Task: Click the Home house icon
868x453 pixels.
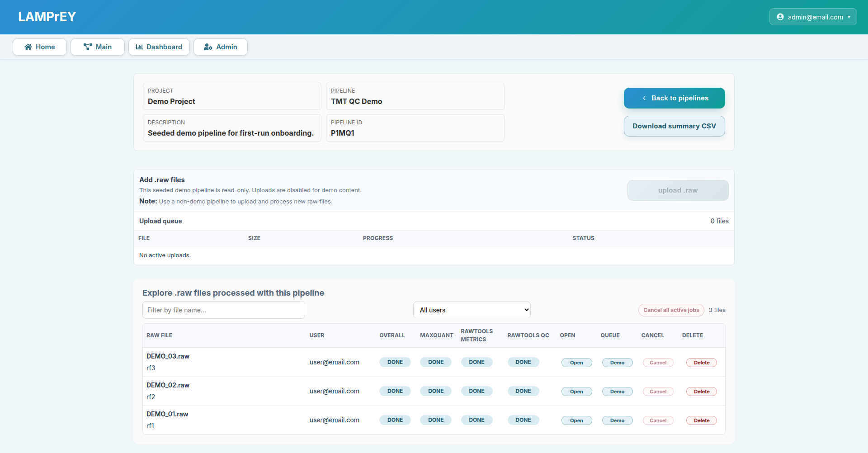Action: tap(28, 47)
